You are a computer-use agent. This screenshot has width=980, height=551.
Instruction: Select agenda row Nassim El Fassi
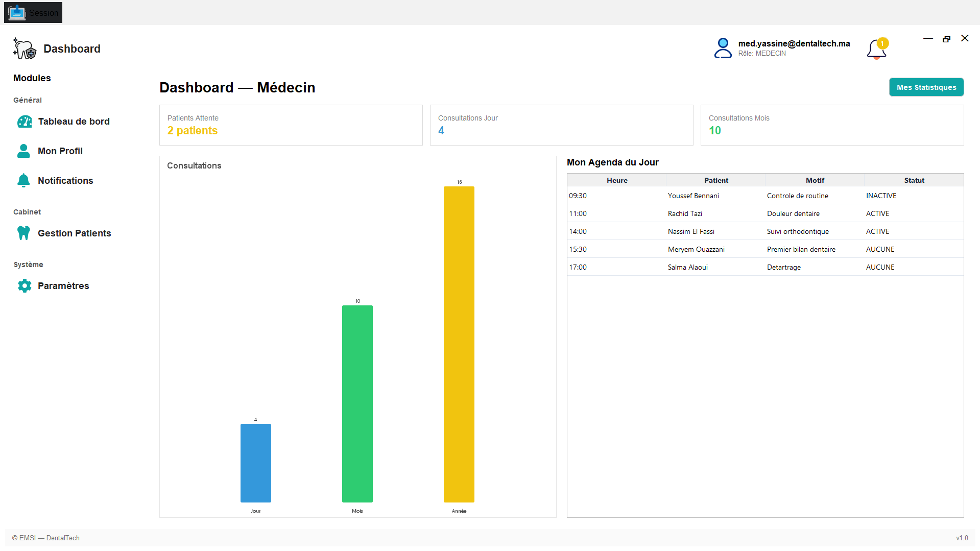(766, 231)
